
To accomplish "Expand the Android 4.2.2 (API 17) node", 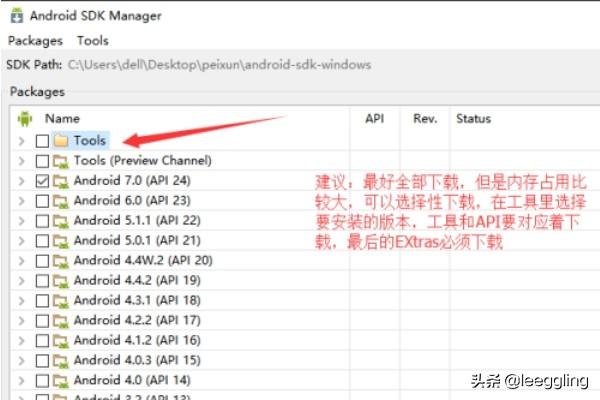I will point(21,320).
